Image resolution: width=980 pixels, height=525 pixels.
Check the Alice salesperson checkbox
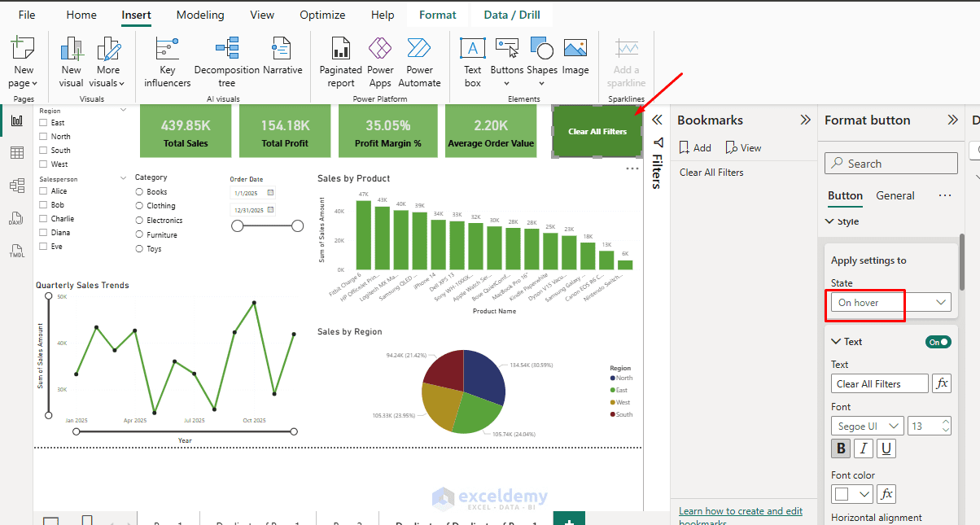pyautogui.click(x=43, y=191)
